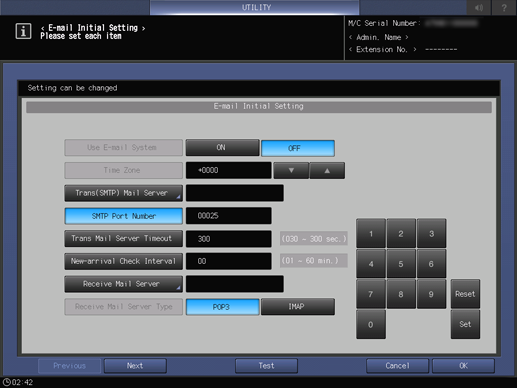This screenshot has height=388, width=517.
Task: Open Receive Mail Server entry
Action: point(123,284)
